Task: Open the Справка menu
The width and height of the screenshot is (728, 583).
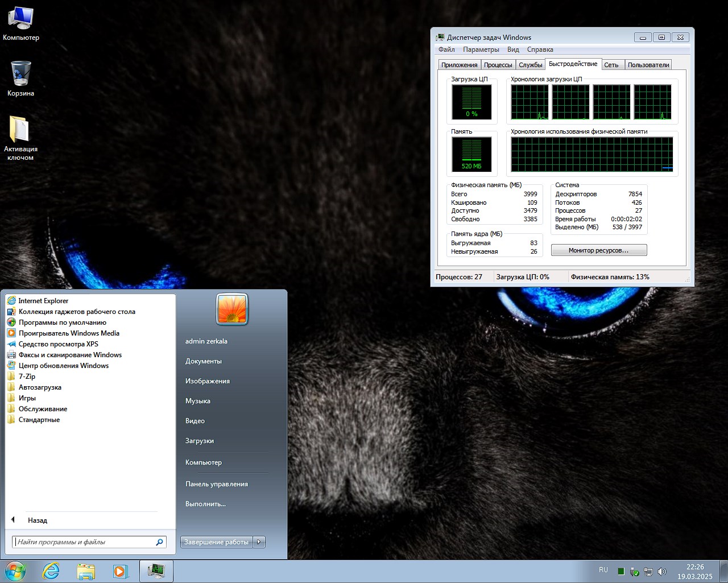Action: (x=540, y=49)
